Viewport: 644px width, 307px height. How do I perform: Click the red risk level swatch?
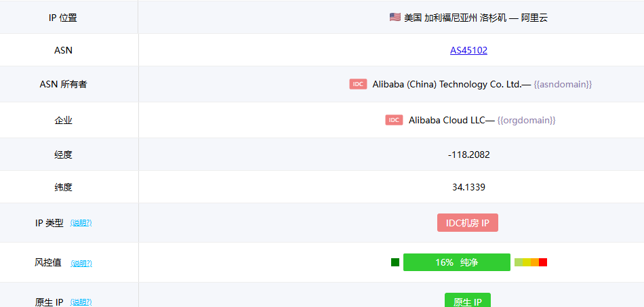pos(543,262)
